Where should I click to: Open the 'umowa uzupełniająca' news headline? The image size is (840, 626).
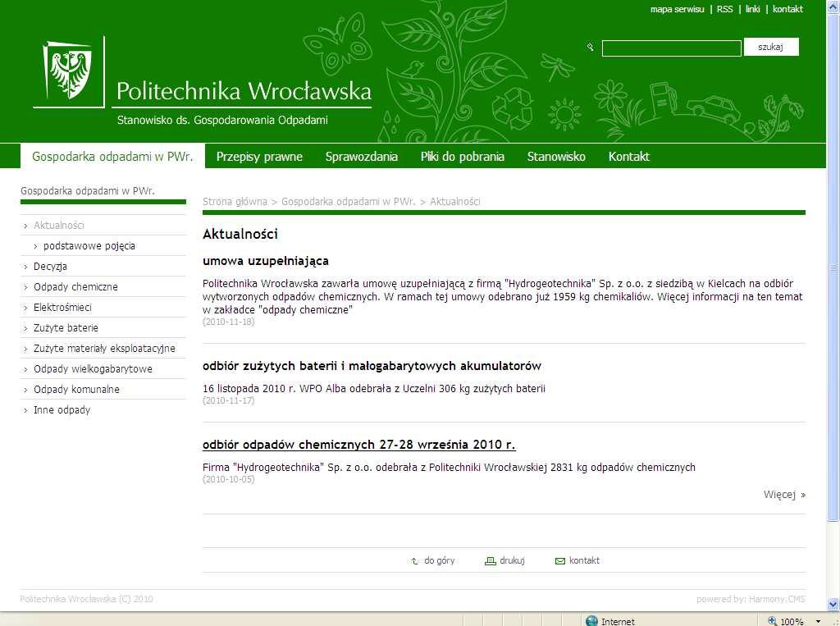(266, 261)
